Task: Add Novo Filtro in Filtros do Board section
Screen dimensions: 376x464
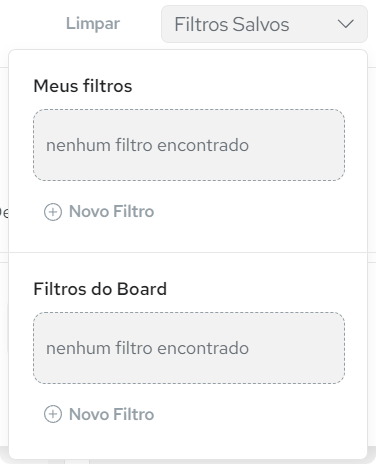Action: (99, 414)
